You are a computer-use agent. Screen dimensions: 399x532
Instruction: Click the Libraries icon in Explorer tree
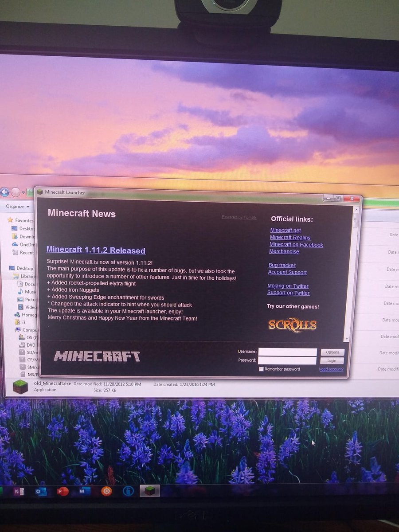tap(17, 276)
